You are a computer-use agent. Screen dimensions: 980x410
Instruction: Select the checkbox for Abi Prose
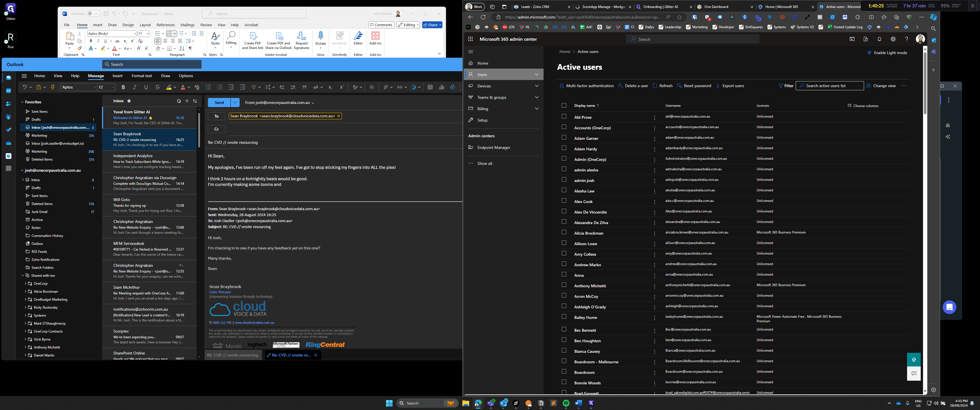click(x=564, y=116)
